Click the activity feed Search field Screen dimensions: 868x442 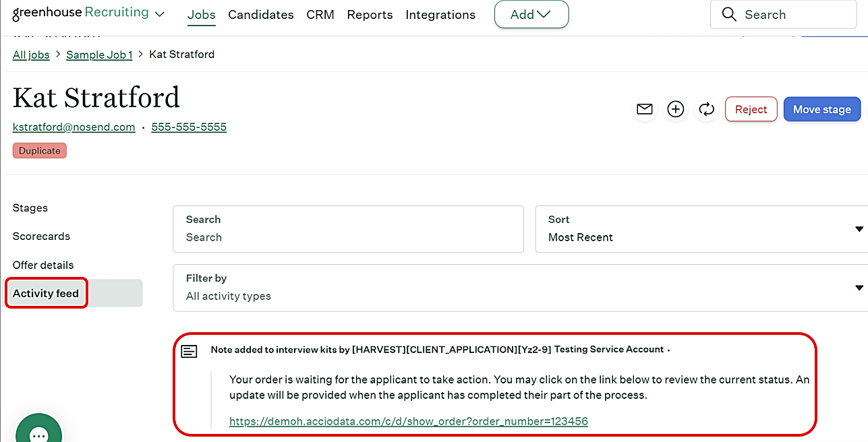[x=348, y=229]
